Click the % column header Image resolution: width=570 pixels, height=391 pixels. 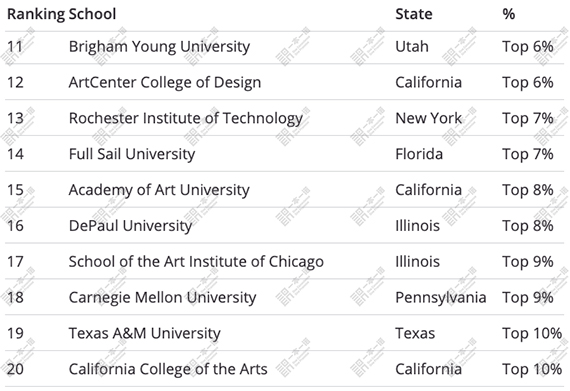(509, 14)
